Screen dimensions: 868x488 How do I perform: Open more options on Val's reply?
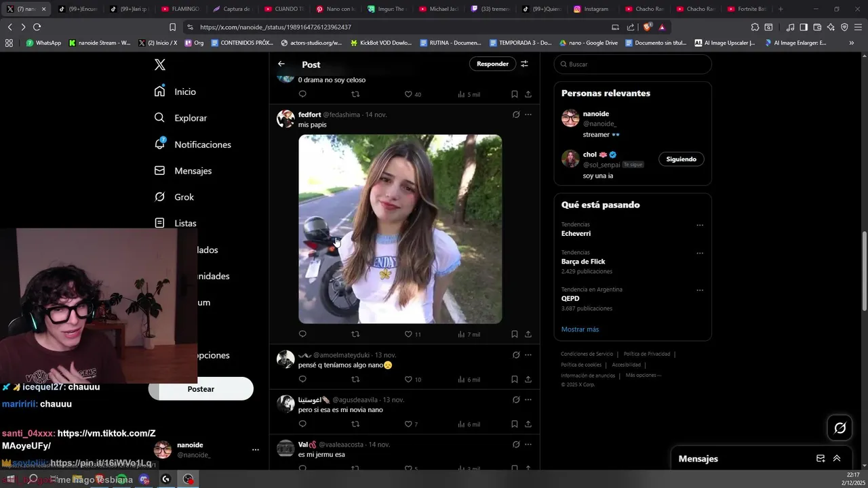click(x=528, y=444)
